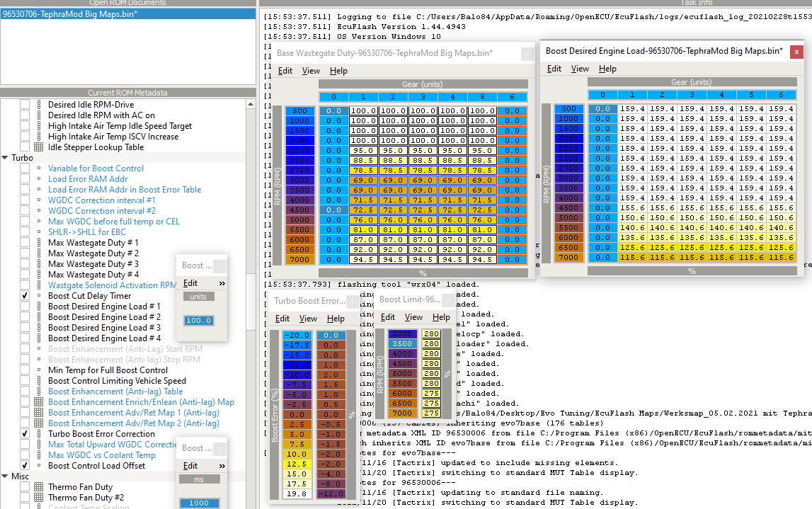
Task: Collapse the Misc category in the tree
Action: (x=5, y=476)
